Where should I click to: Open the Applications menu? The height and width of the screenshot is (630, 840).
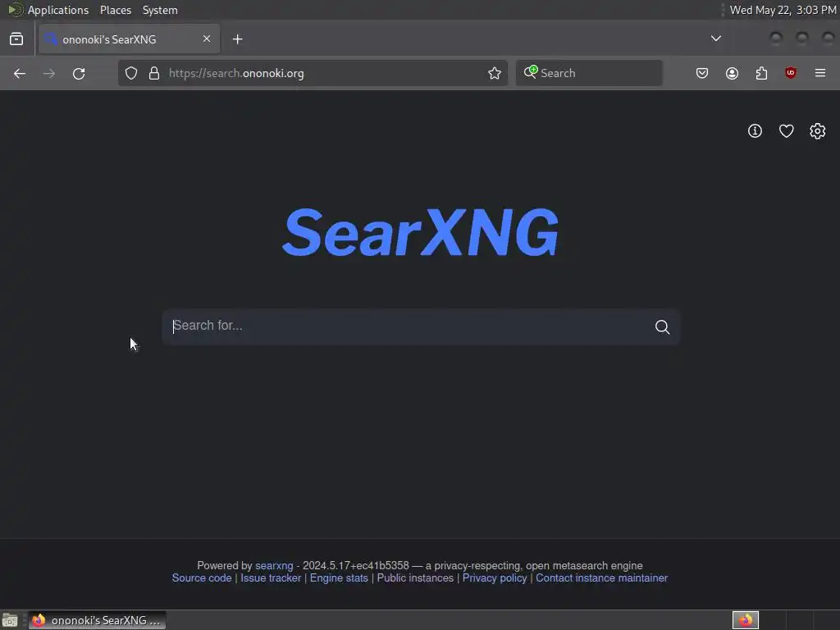(58, 10)
